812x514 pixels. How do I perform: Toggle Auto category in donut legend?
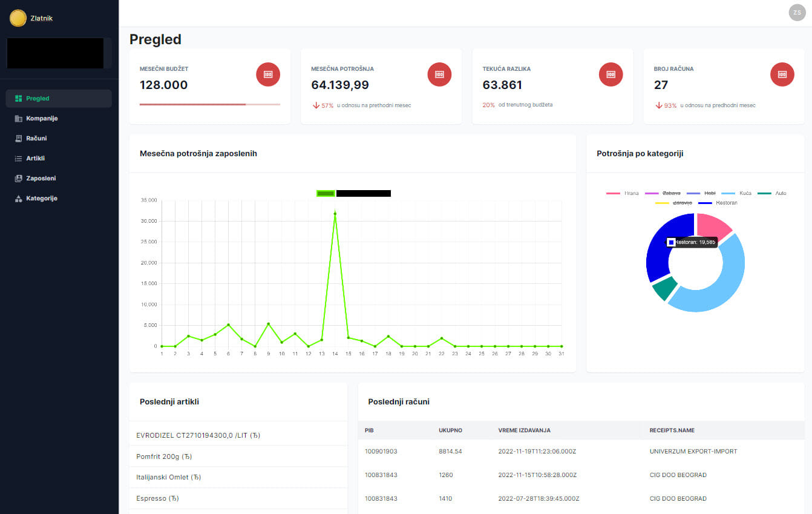pyautogui.click(x=772, y=193)
